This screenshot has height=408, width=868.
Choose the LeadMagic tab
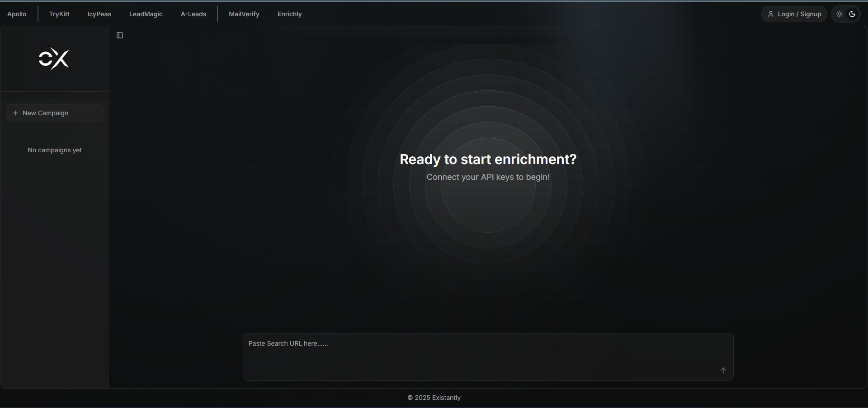146,14
